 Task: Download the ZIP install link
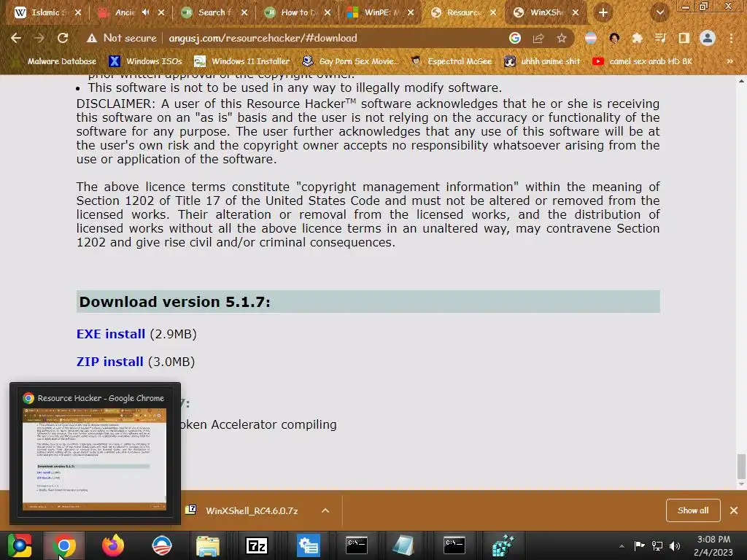click(109, 362)
